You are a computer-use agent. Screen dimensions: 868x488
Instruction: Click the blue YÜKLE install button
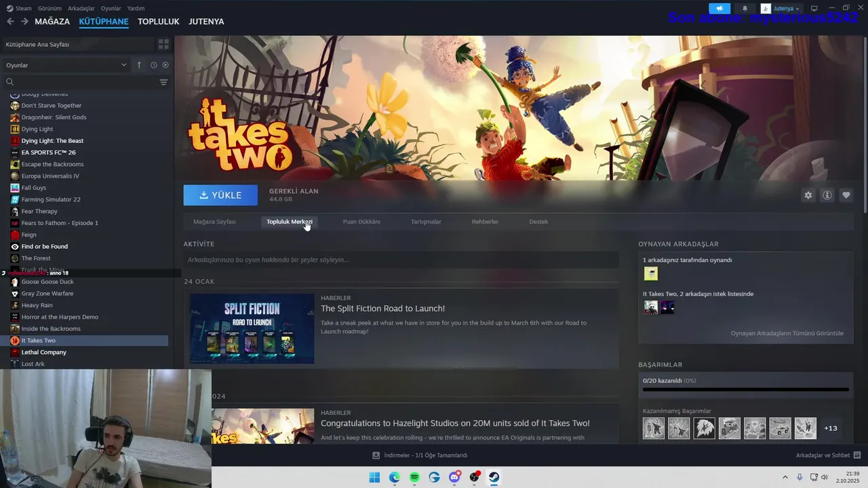click(x=220, y=195)
